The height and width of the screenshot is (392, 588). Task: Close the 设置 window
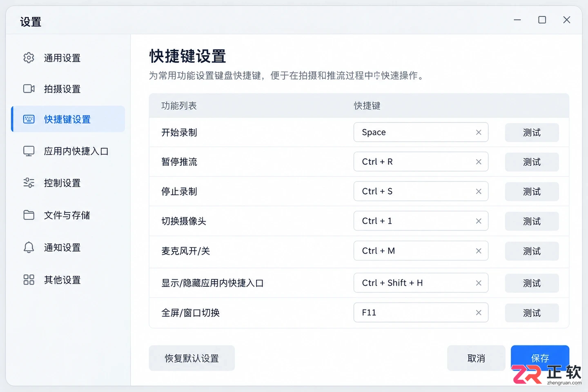(567, 20)
